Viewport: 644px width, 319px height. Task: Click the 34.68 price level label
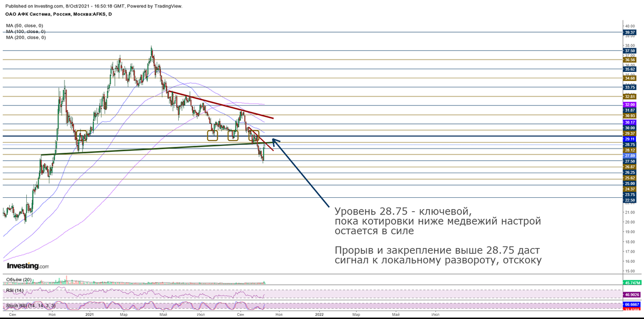tap(630, 78)
